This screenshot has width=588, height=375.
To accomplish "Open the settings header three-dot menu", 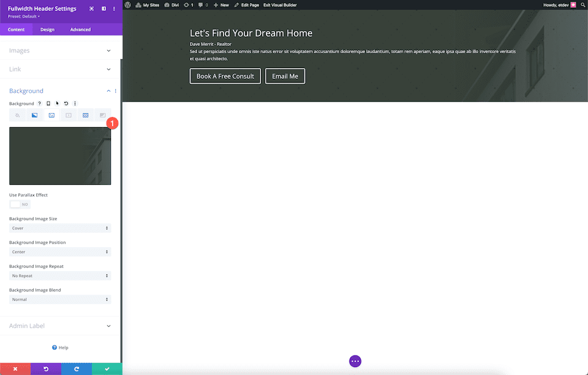I will tap(114, 9).
